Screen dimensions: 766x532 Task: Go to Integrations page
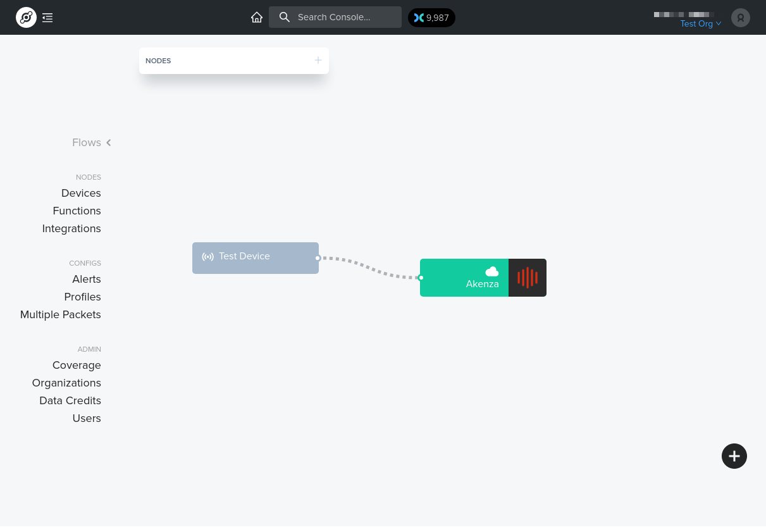click(x=71, y=228)
